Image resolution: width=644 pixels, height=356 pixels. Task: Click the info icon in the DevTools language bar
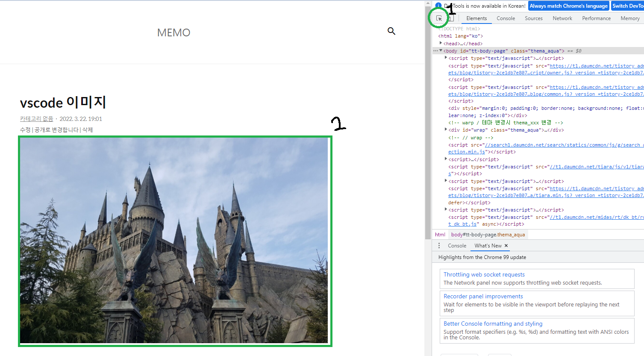(x=438, y=6)
